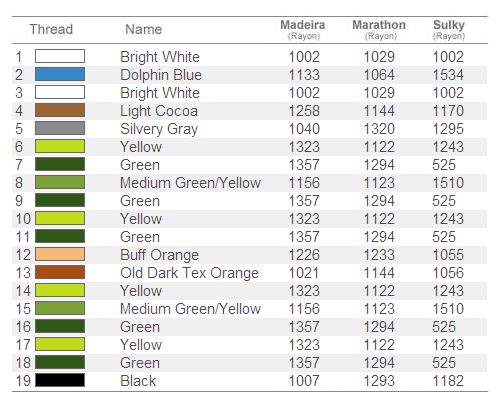Click the Old Dark Tex Orange swatch
Screen dimensions: 500x402
tap(60, 272)
